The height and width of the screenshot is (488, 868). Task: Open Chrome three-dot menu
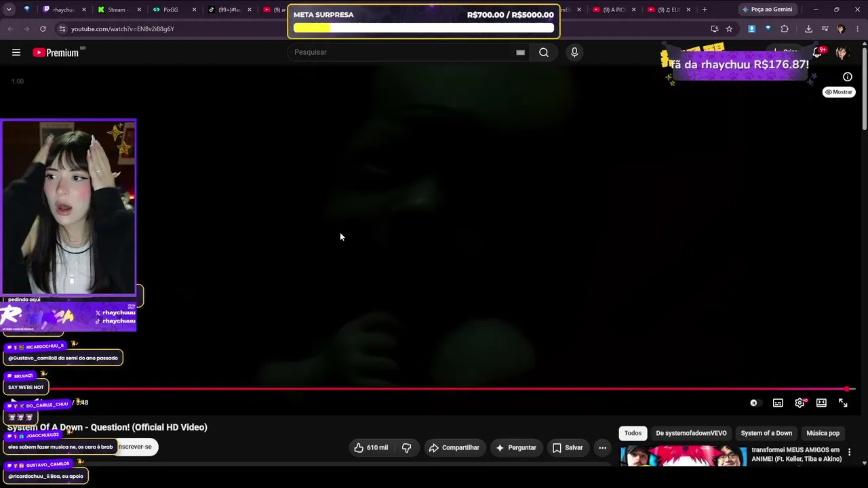tap(858, 28)
